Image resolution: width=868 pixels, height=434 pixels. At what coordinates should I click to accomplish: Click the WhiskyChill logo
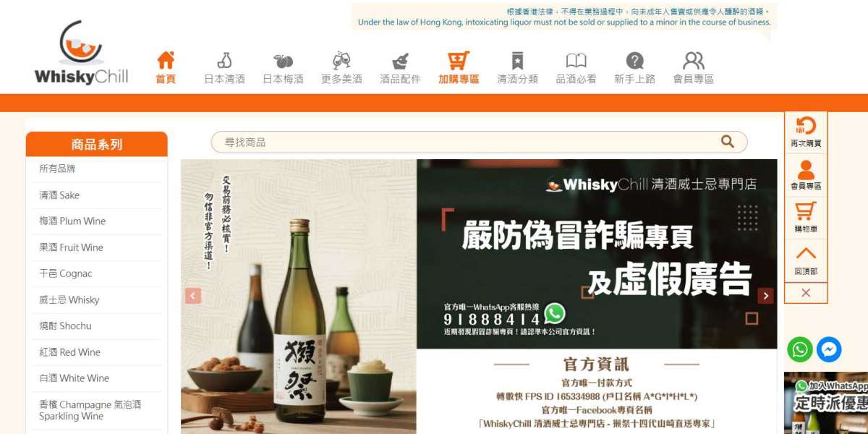(x=81, y=53)
